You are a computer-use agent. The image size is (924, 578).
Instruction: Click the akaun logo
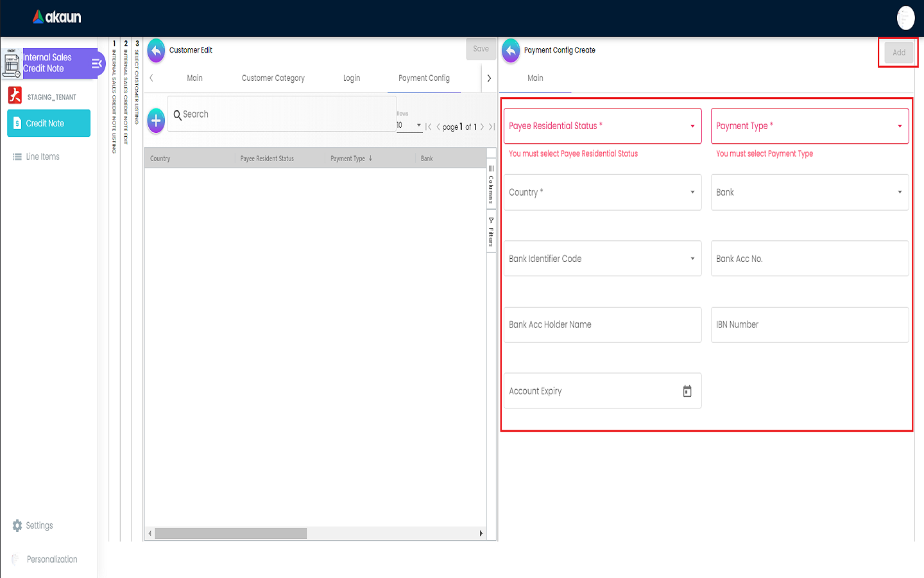point(57,17)
